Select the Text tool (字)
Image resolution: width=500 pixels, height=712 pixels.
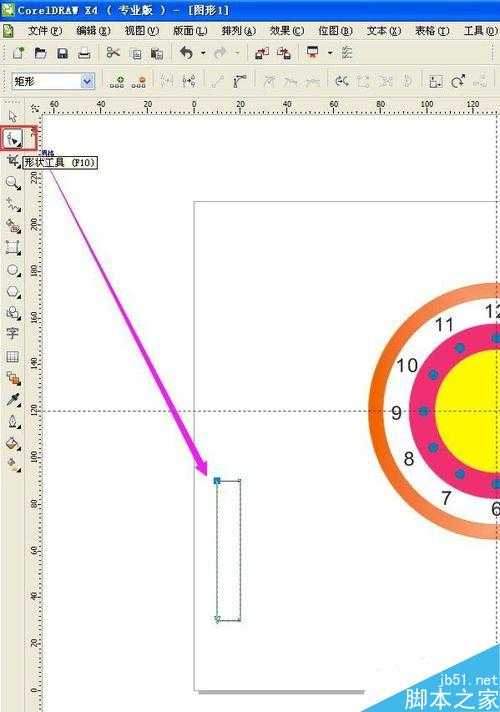(x=12, y=333)
